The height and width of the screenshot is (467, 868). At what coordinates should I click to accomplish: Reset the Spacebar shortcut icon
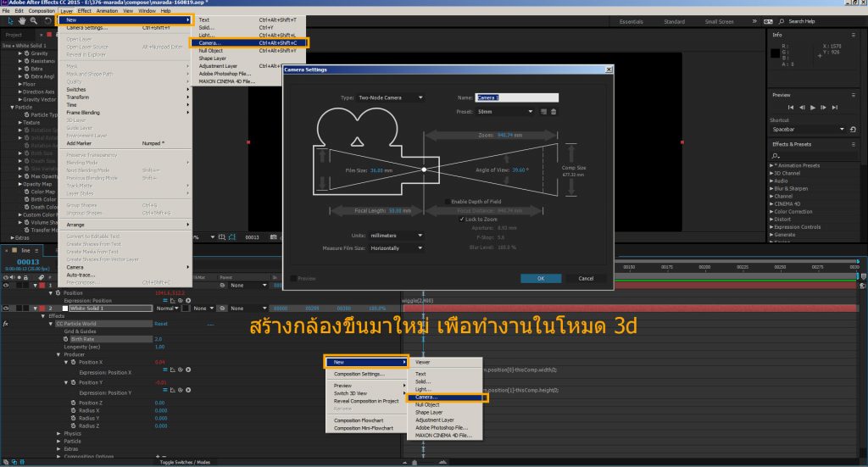[852, 129]
